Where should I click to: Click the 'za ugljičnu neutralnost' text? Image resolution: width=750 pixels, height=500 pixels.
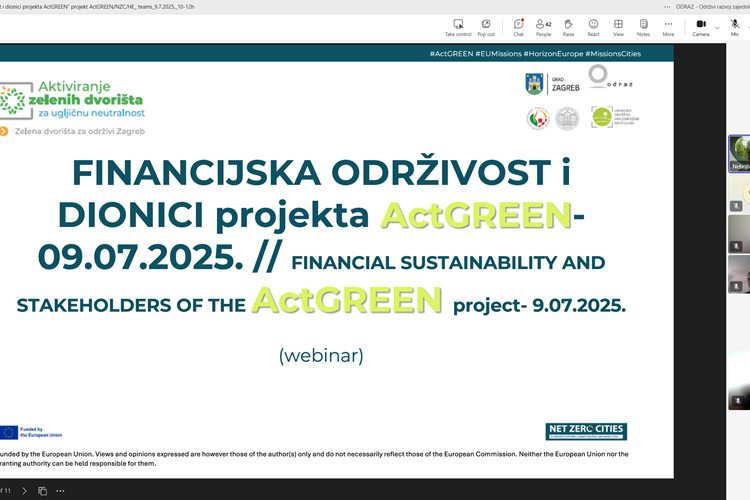[91, 113]
